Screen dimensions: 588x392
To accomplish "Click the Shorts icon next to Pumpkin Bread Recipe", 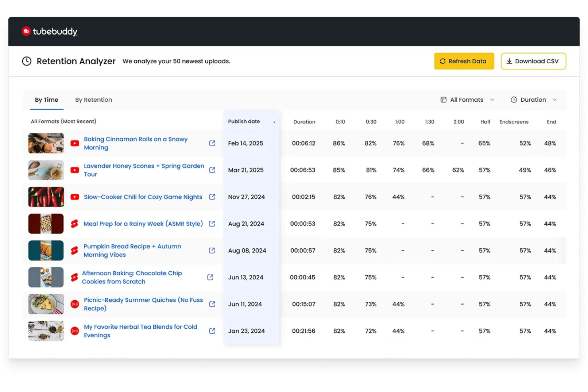I will [x=74, y=250].
